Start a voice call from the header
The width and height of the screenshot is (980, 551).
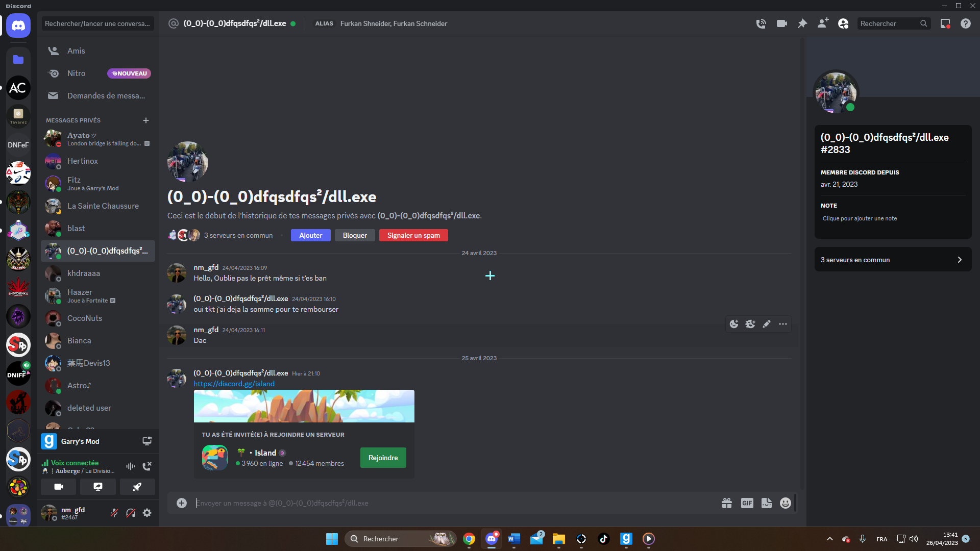tap(761, 23)
